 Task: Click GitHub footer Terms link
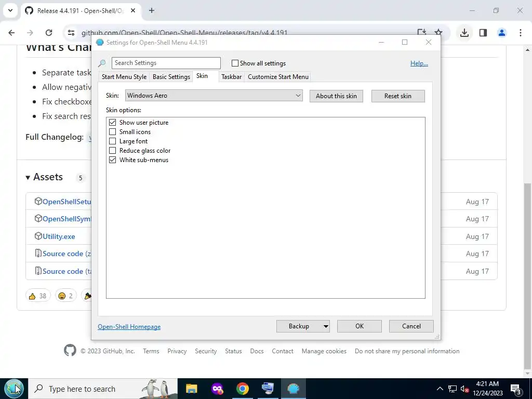point(151,351)
